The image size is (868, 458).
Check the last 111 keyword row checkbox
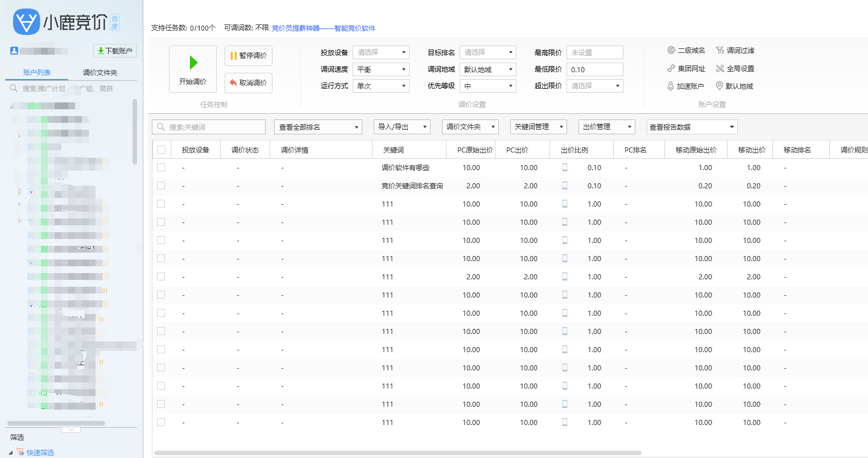tap(161, 422)
